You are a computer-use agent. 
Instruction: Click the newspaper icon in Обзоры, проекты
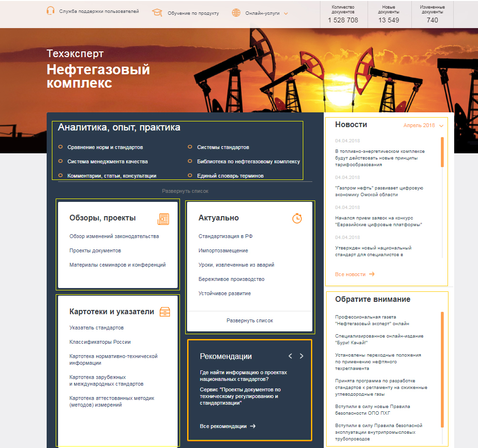[163, 219]
